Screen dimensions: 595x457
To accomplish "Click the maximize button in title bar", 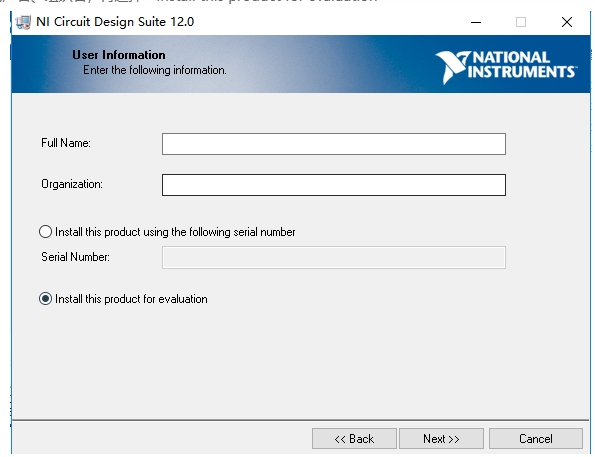I will click(x=521, y=22).
